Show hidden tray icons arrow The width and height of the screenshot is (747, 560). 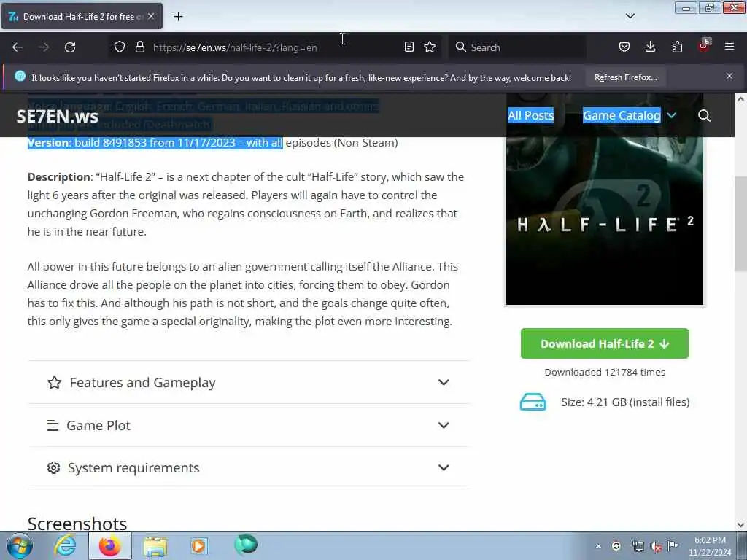pyautogui.click(x=598, y=546)
